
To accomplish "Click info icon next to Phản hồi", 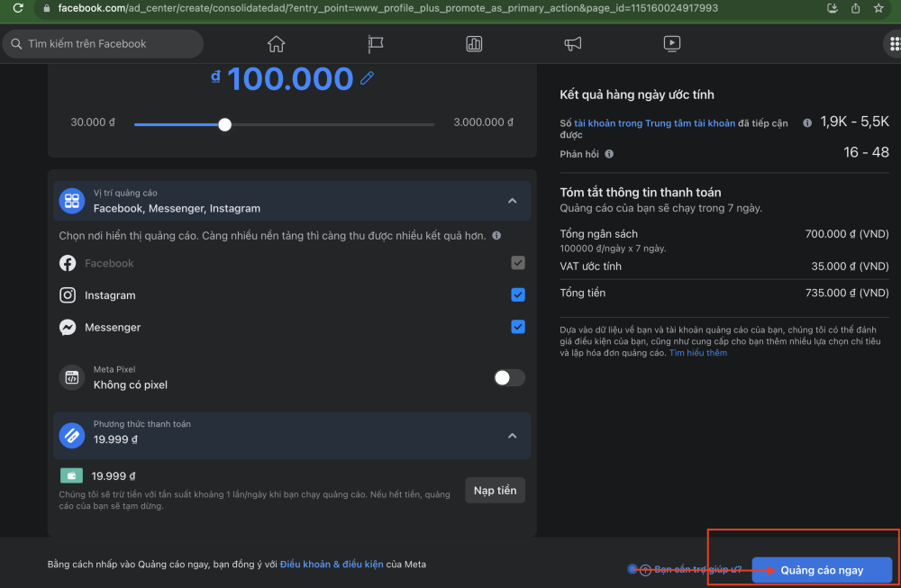I will point(609,154).
